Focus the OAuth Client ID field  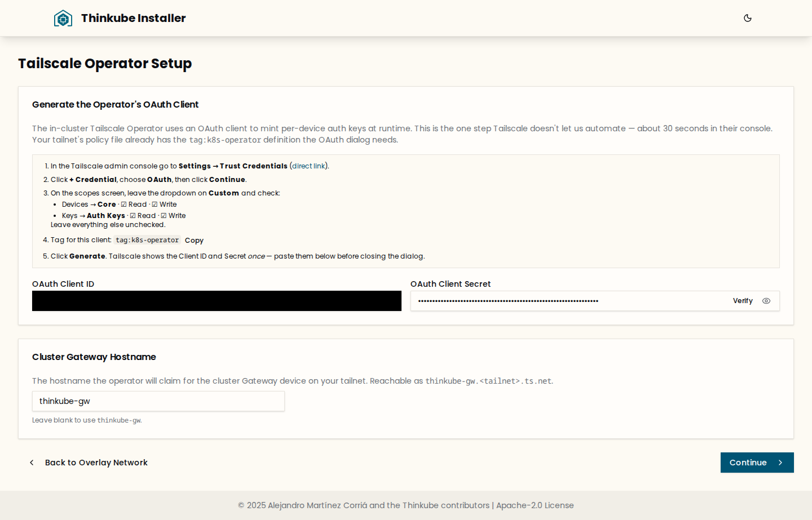point(217,301)
